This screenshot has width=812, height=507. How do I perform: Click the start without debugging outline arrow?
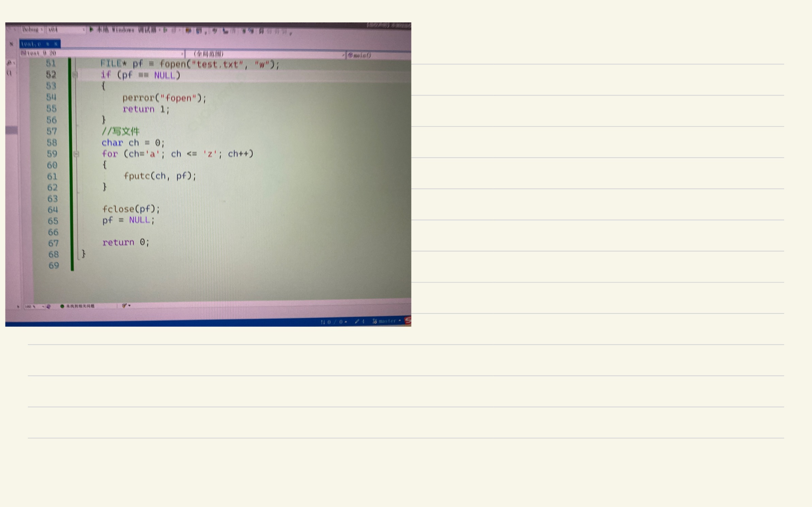coord(165,30)
